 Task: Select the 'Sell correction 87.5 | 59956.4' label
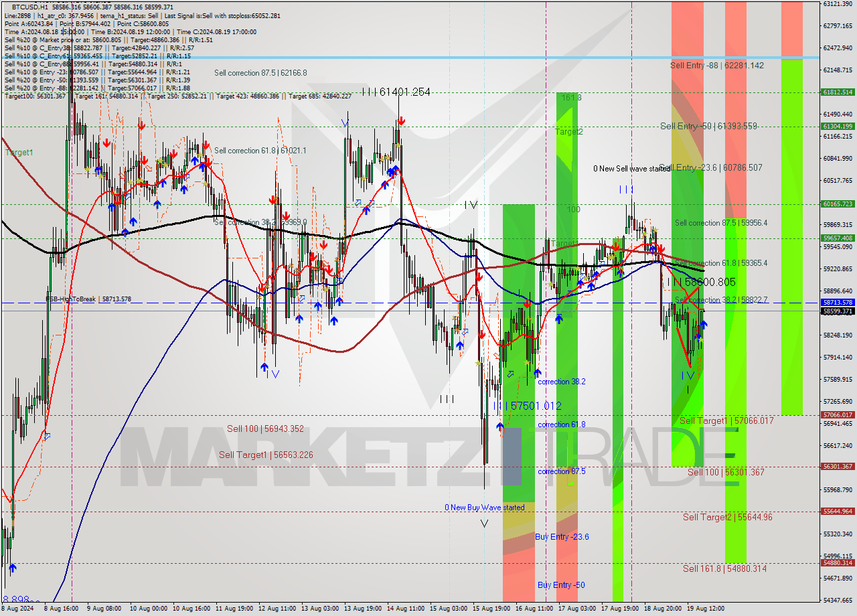pyautogui.click(x=721, y=223)
